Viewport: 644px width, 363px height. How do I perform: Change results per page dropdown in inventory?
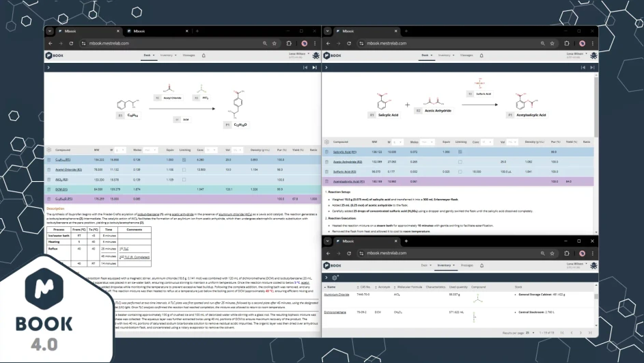[530, 332]
